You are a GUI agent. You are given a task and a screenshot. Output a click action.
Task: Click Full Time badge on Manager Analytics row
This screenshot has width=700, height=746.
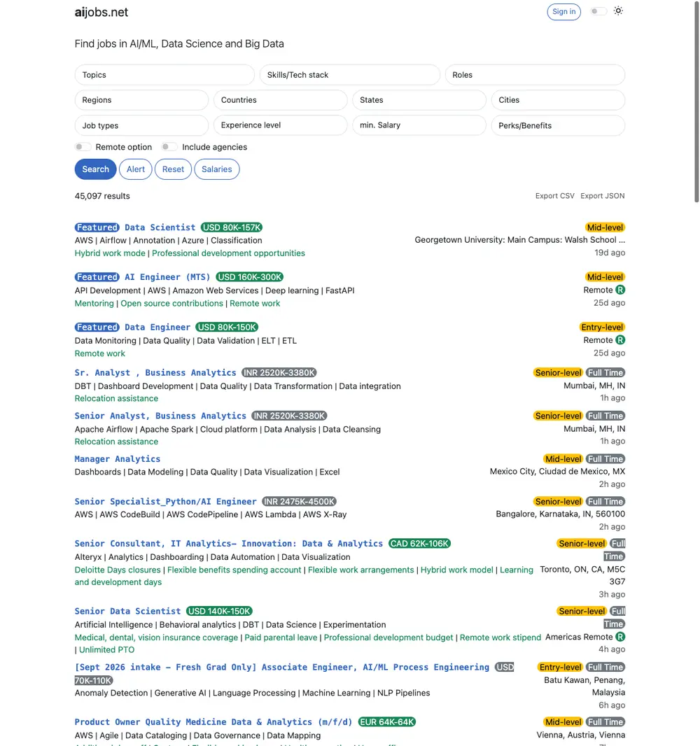[605, 459]
